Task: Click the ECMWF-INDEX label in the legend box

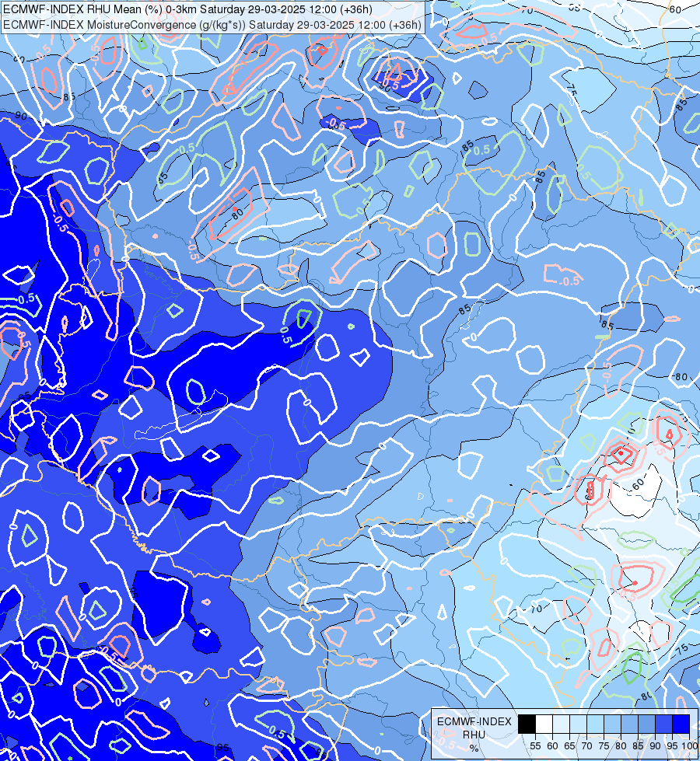Action: pyautogui.click(x=474, y=721)
